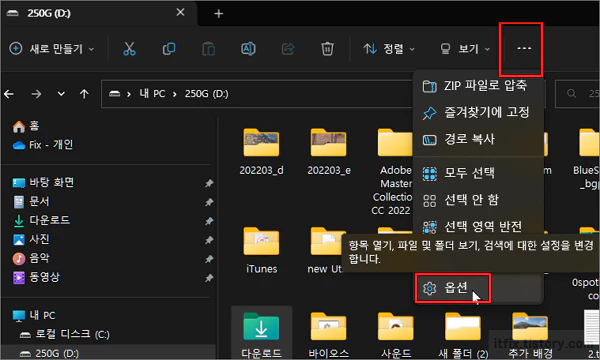Open Fix - 개인 OneDrive entry
This screenshot has height=360, width=600.
43,145
